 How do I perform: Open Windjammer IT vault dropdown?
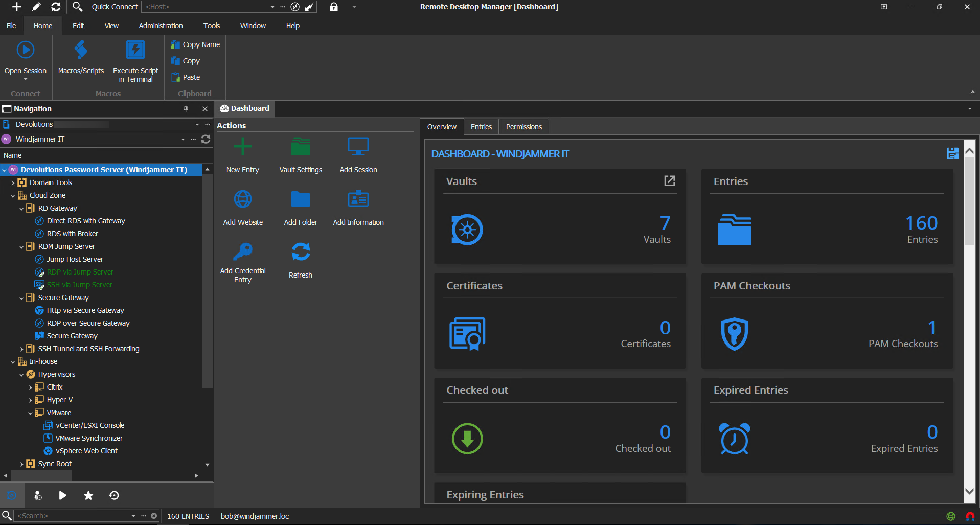[x=183, y=139]
